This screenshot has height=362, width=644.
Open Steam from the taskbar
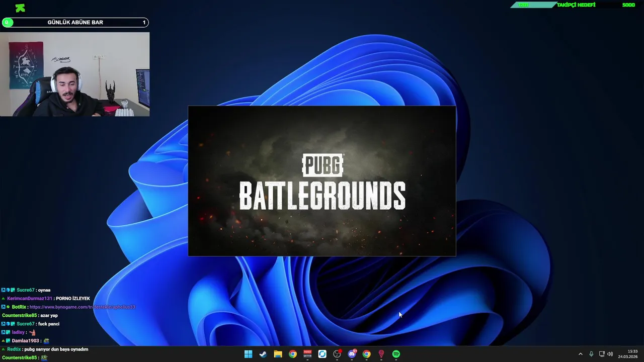[x=263, y=354]
